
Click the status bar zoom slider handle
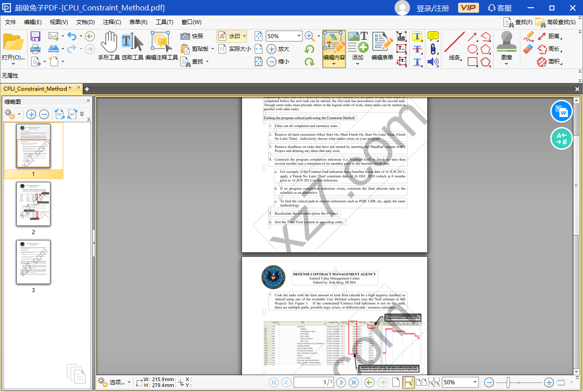point(508,382)
